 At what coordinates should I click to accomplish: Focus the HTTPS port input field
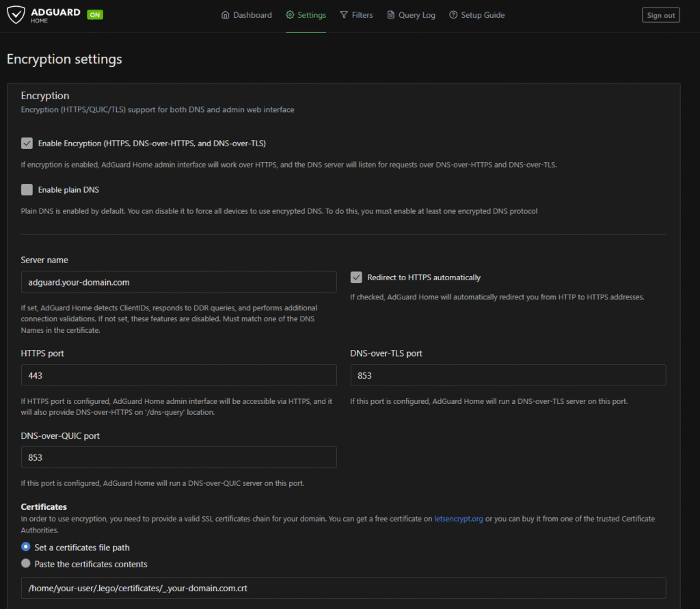tap(178, 375)
